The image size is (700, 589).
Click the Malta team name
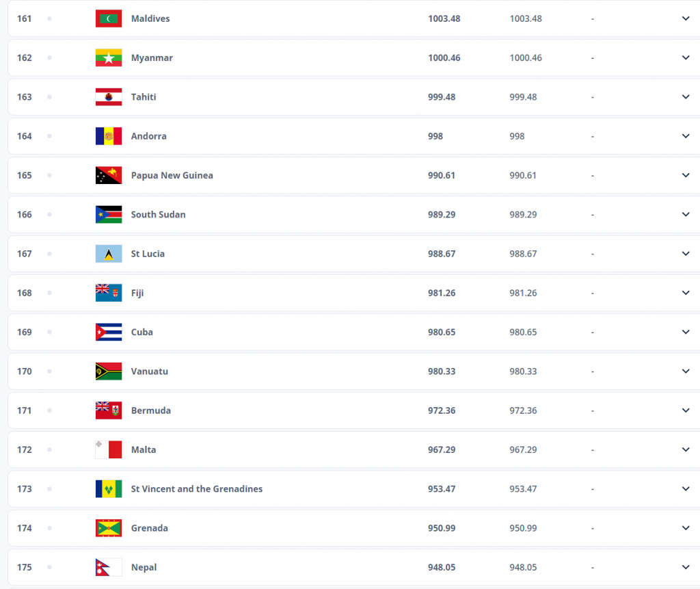click(144, 449)
